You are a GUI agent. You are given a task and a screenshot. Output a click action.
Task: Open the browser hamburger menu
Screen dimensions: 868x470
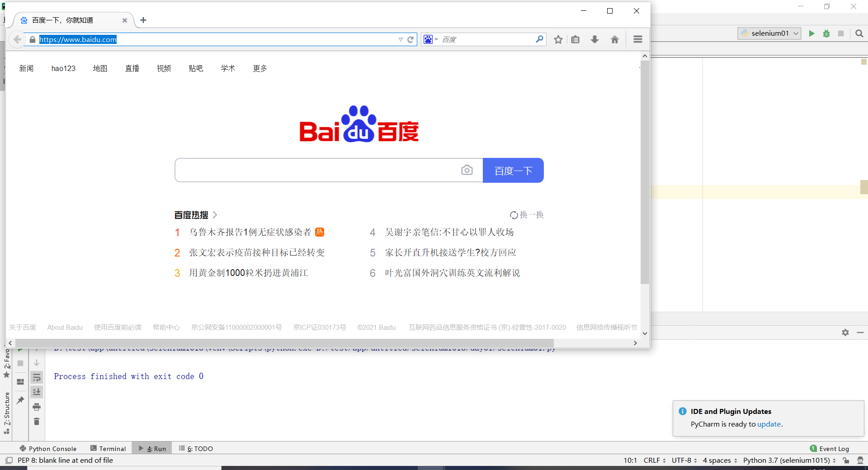pos(638,39)
